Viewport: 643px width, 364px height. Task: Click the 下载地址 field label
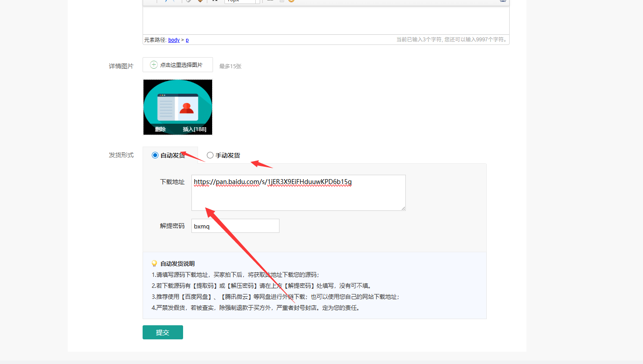[172, 182]
